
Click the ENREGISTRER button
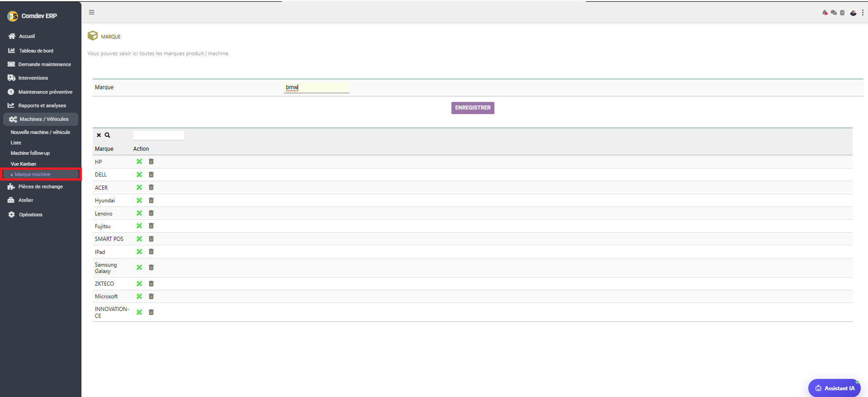point(473,108)
